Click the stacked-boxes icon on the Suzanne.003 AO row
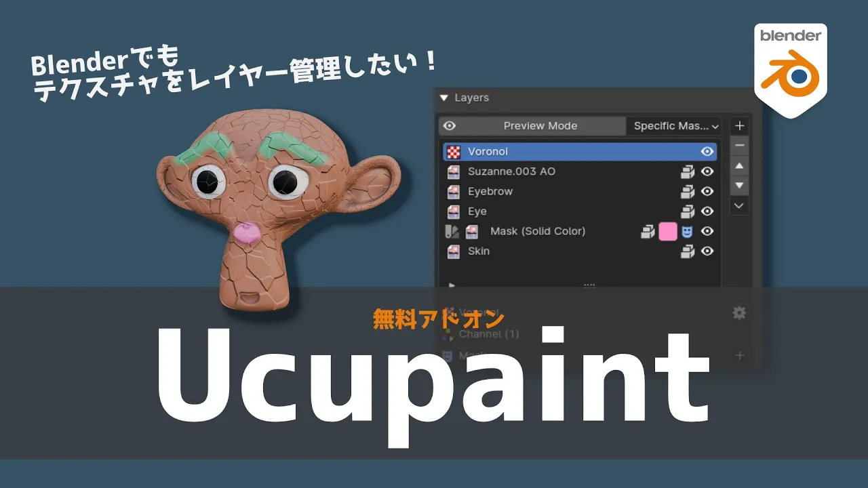868x488 pixels. pos(688,172)
